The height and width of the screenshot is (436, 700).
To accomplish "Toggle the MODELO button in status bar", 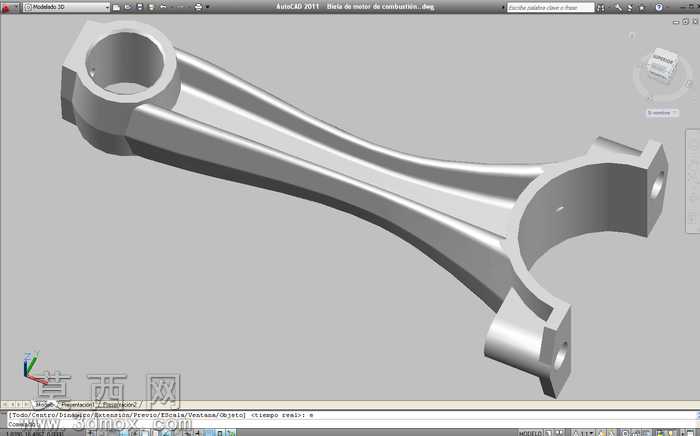I will point(530,433).
